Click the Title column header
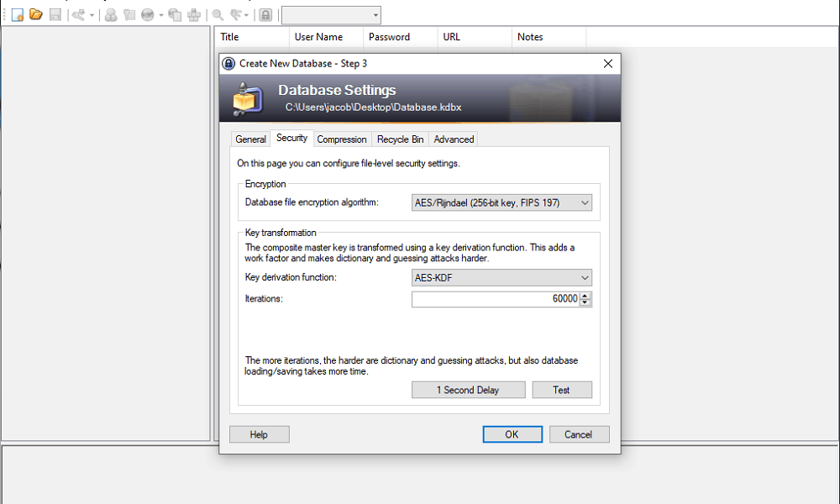 tap(252, 37)
